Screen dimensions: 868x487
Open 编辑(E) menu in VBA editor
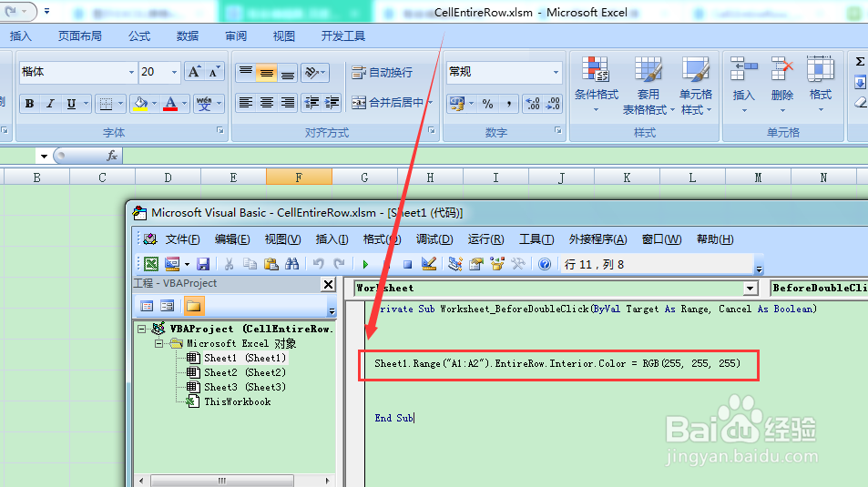pos(232,239)
